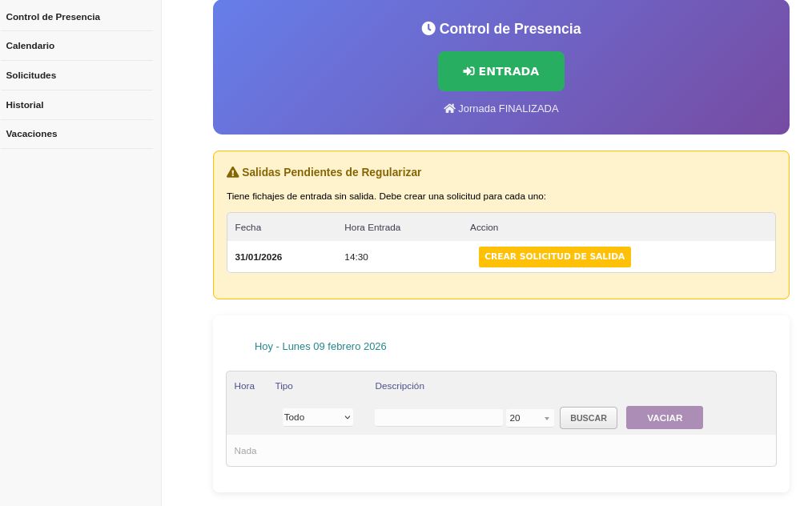The height and width of the screenshot is (506, 812).
Task: Click the purple VACIAR button
Action: coord(664,418)
